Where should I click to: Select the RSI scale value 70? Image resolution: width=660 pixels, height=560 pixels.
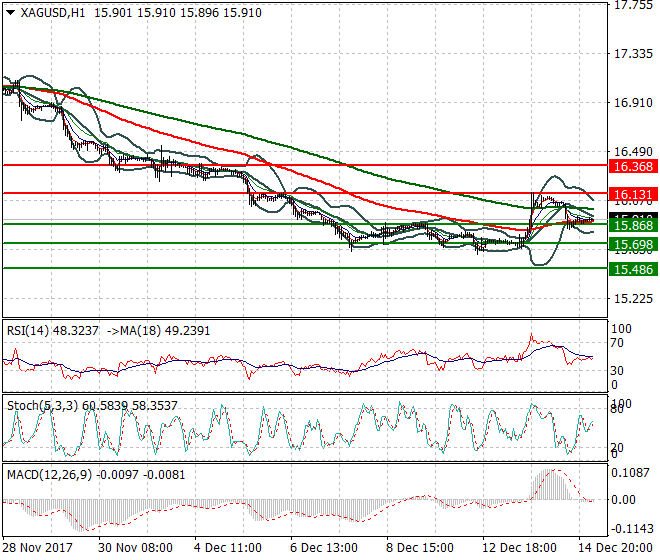pos(617,343)
